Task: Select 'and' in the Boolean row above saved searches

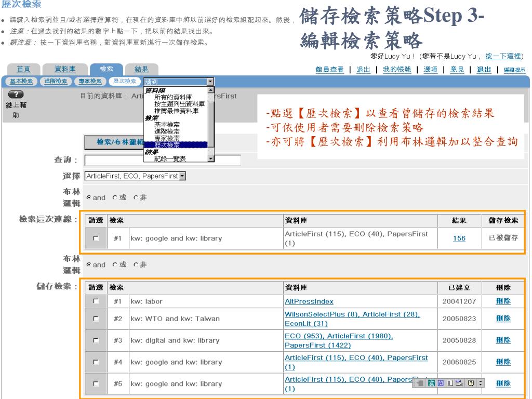Action: click(x=88, y=264)
